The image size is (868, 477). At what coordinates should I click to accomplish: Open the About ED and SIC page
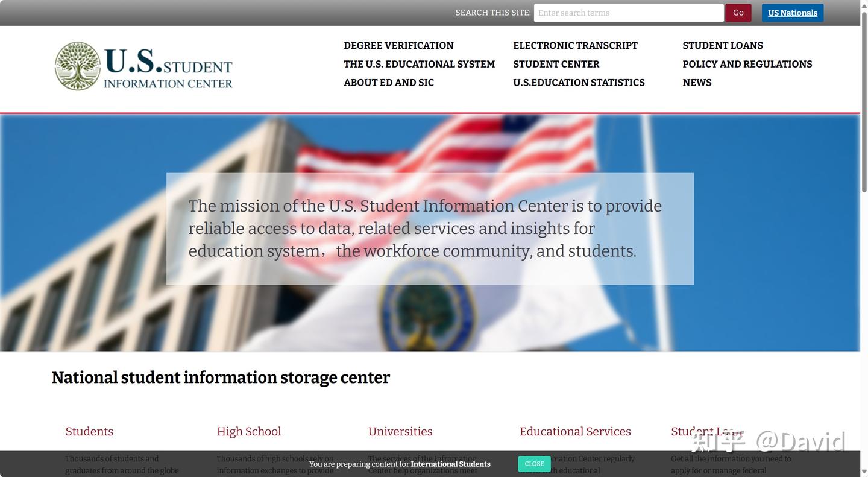[x=389, y=82]
